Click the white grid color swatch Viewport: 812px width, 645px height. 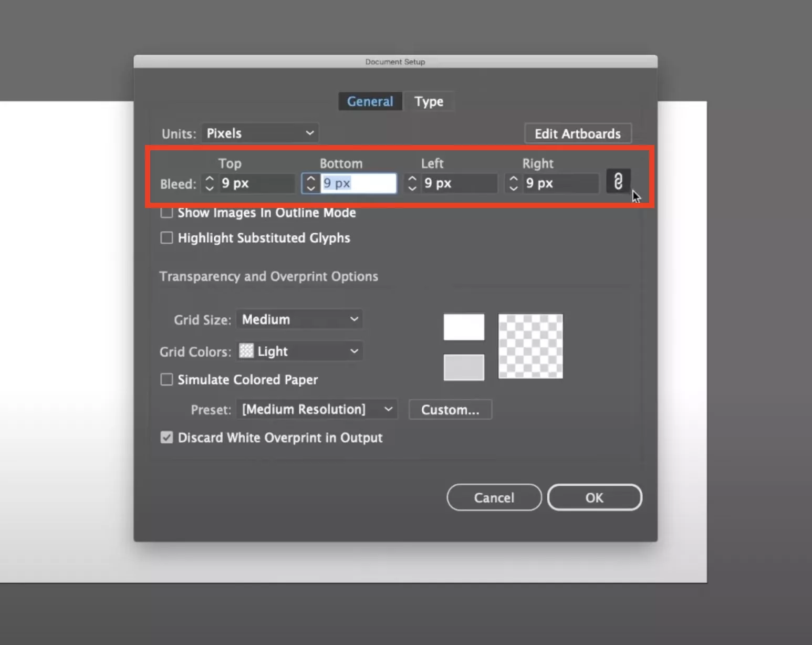[x=464, y=327]
